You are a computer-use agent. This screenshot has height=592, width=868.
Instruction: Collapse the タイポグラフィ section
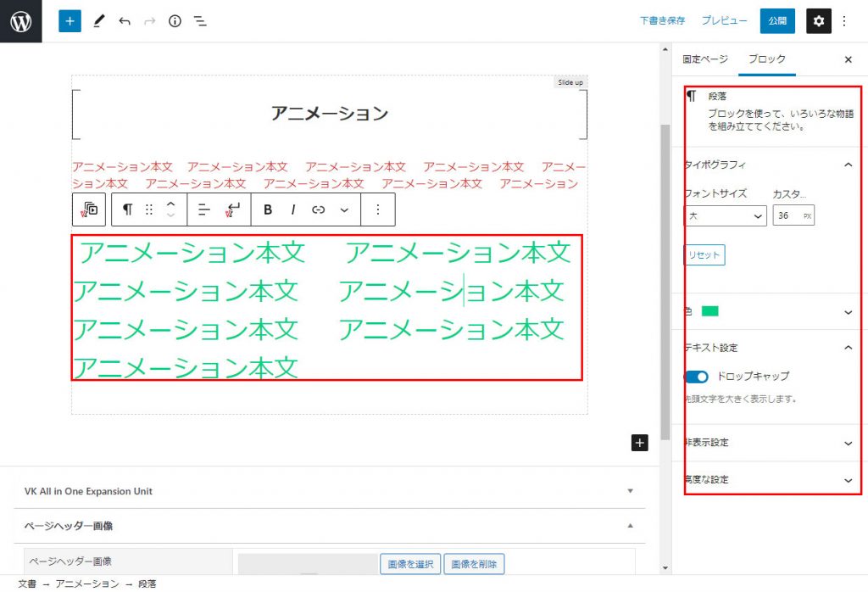849,165
